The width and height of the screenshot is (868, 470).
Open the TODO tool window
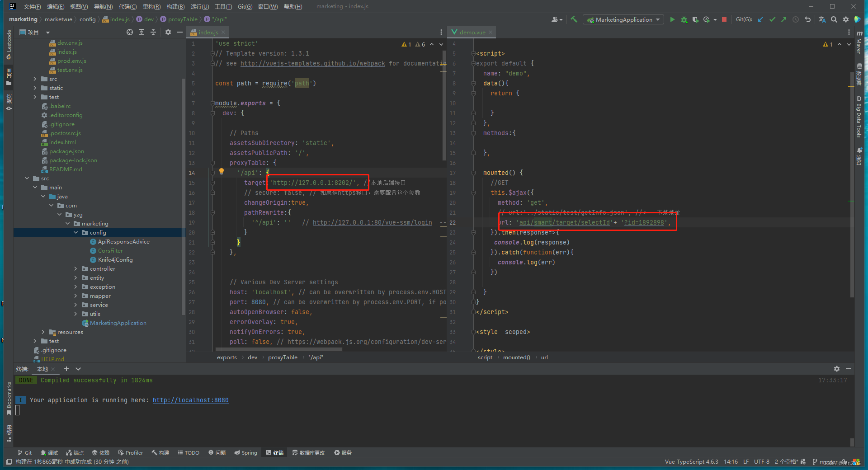click(x=189, y=452)
